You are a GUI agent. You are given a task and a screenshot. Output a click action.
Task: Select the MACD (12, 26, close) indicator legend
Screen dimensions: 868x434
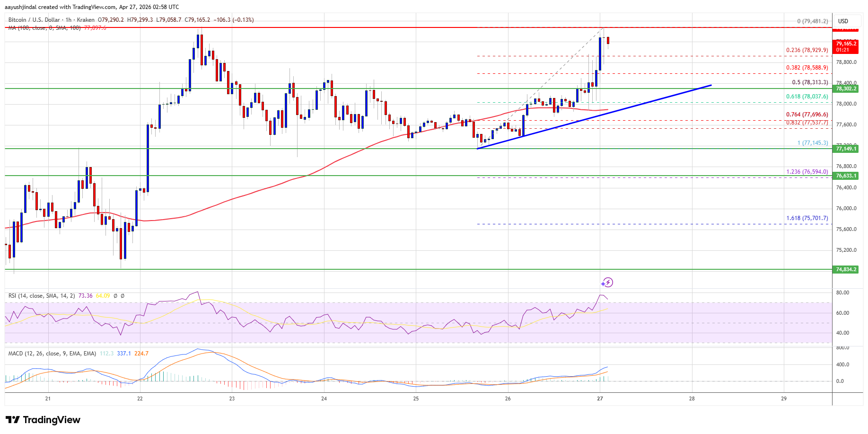pyautogui.click(x=52, y=354)
